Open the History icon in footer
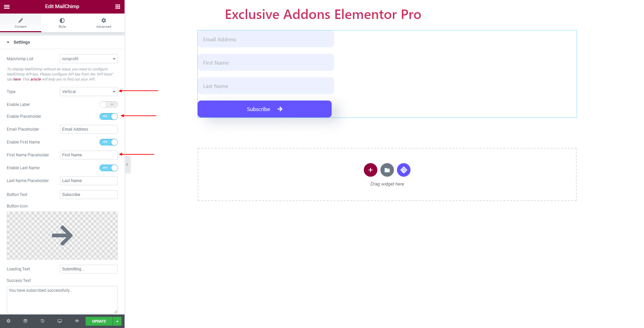 [42, 321]
